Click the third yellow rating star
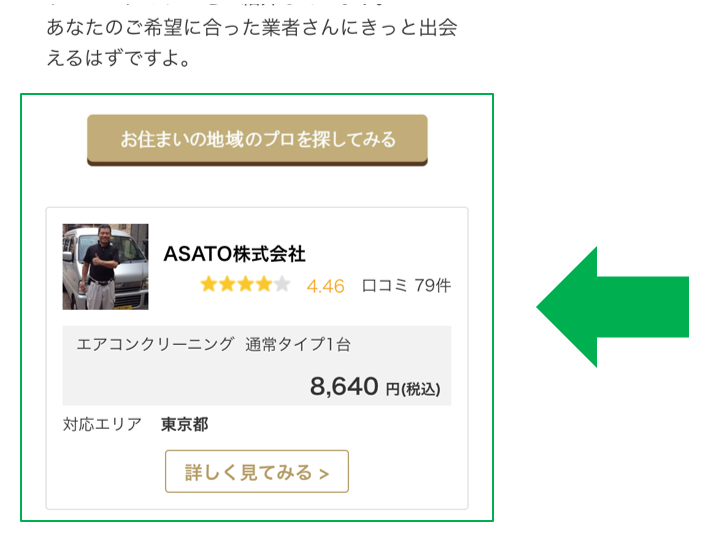The width and height of the screenshot is (709, 545). pos(245,285)
